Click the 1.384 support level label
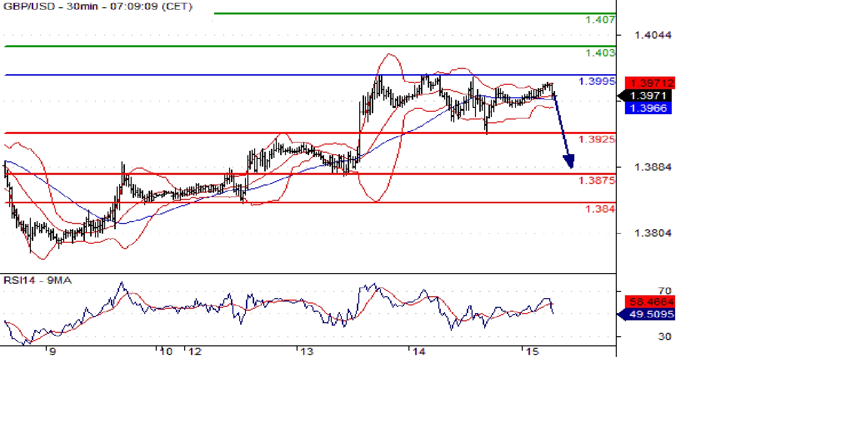This screenshot has width=868, height=421. pyautogui.click(x=600, y=209)
